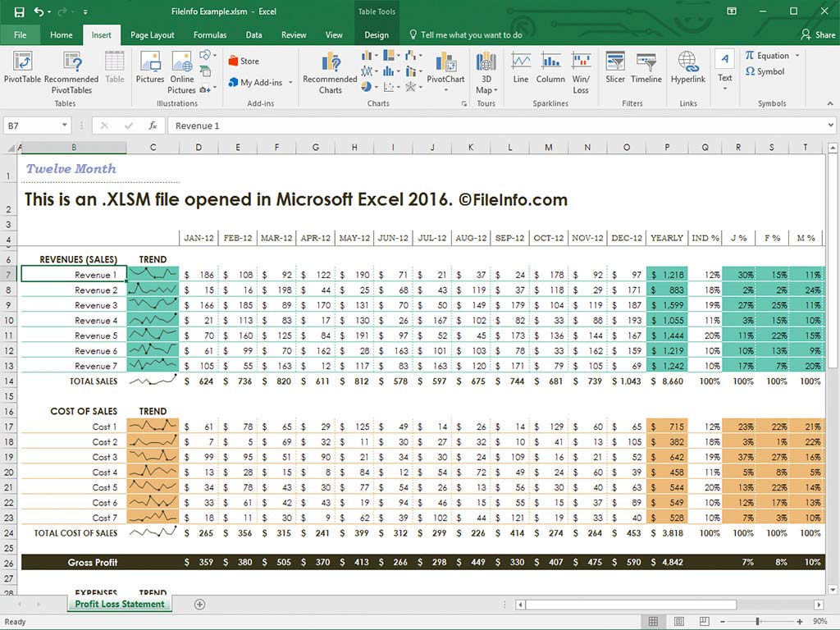Click the Insert Function fx icon
Image resolution: width=840 pixels, height=630 pixels.
coord(153,126)
